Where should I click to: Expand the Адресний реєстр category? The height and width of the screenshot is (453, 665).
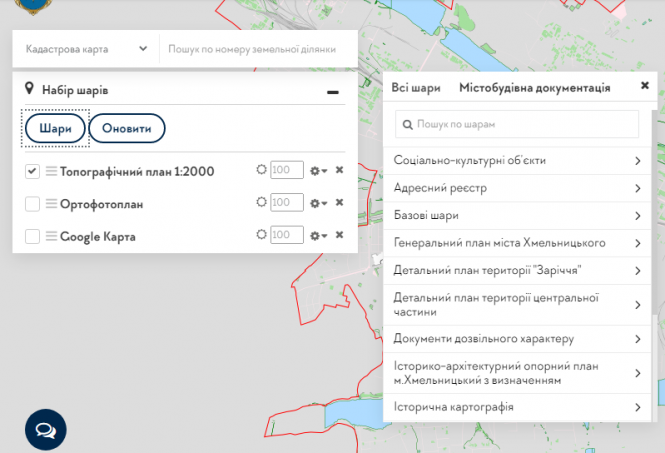[517, 188]
